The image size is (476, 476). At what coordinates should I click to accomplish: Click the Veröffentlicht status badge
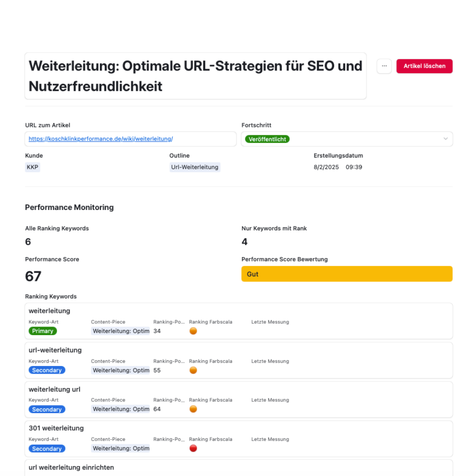[x=268, y=139]
